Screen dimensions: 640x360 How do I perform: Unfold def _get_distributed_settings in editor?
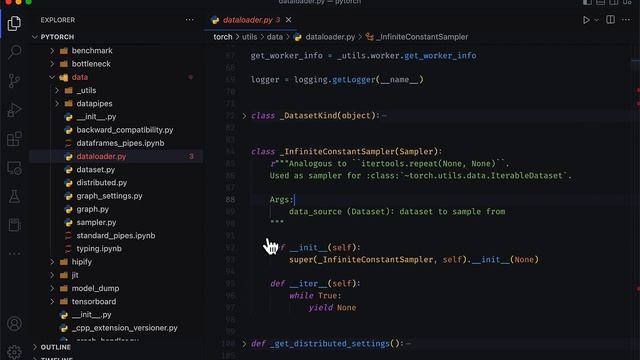(x=244, y=344)
